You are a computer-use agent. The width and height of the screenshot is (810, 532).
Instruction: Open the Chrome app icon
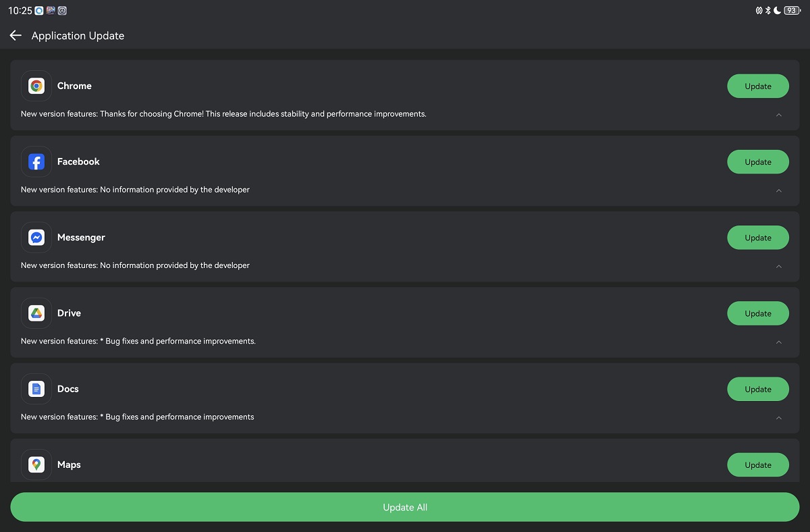36,86
